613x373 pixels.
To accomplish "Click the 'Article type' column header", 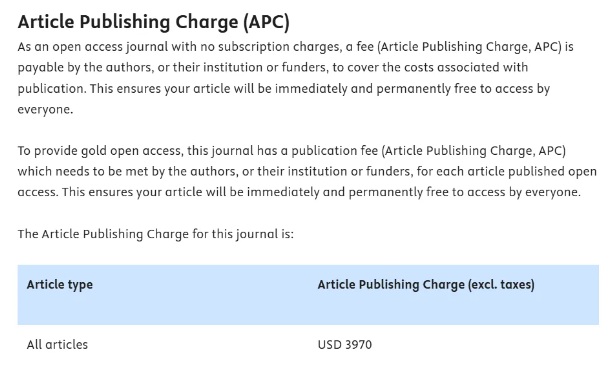I will point(60,285).
